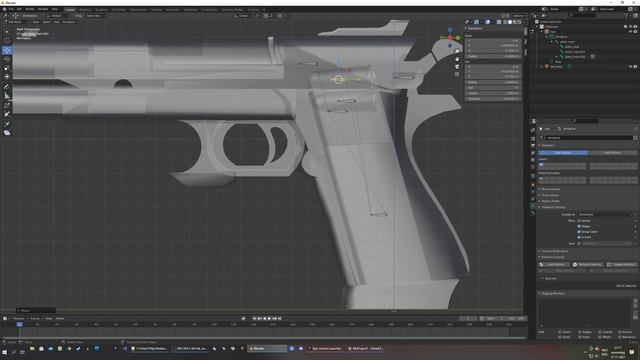
Task: Select the bone Extrude tool
Action: click(x=7, y=124)
